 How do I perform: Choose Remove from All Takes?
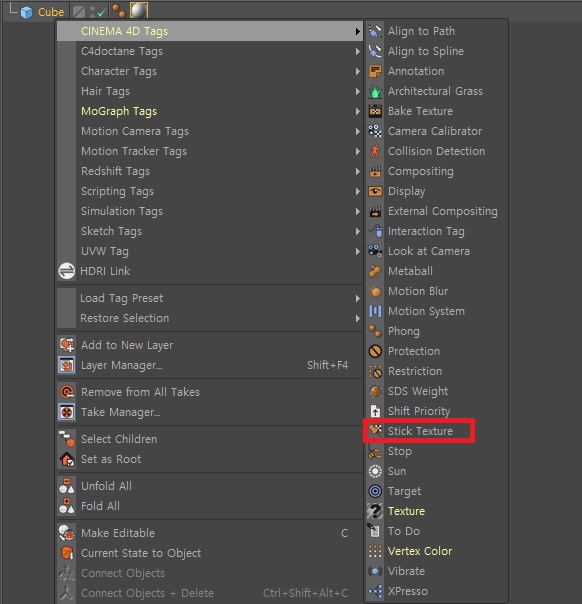210,392
